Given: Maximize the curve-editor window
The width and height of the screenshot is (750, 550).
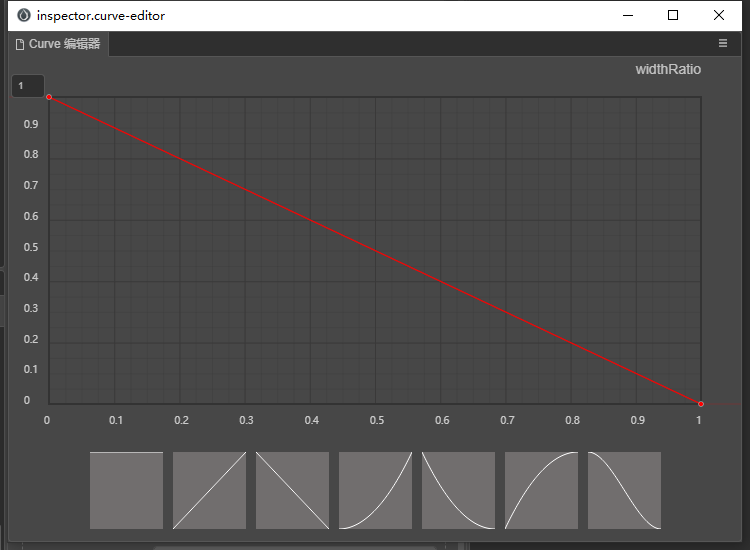Looking at the screenshot, I should click(x=673, y=15).
